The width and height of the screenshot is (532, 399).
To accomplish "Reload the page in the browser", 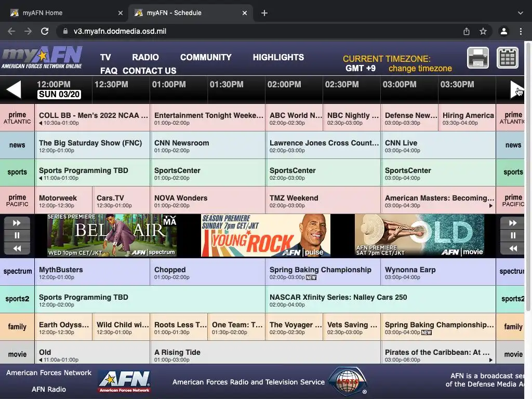I will tap(45, 31).
